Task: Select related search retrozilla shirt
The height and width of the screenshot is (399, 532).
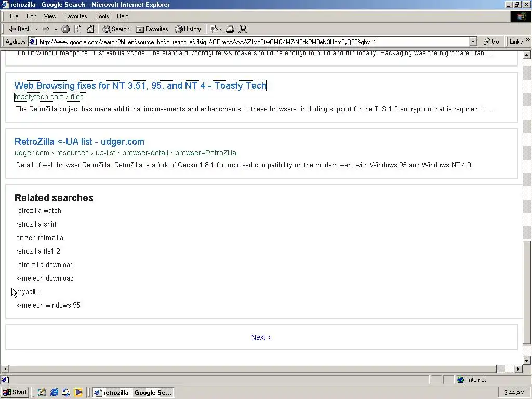Action: click(x=36, y=224)
